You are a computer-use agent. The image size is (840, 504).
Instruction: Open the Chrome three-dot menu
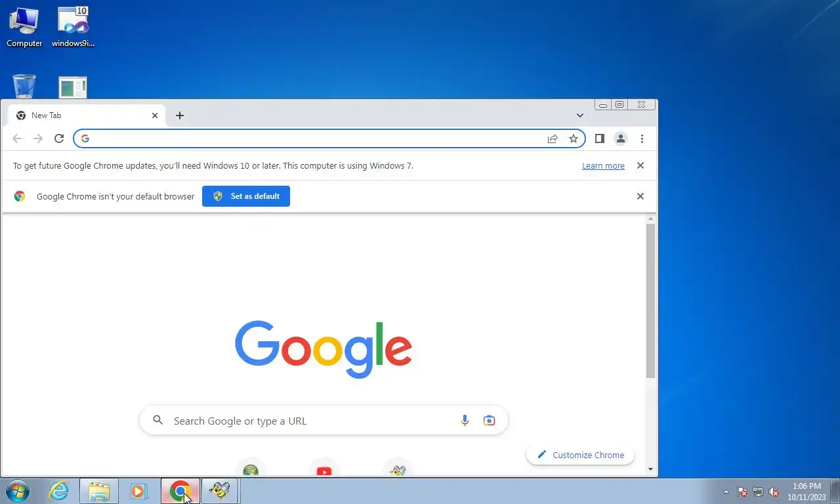pos(642,138)
